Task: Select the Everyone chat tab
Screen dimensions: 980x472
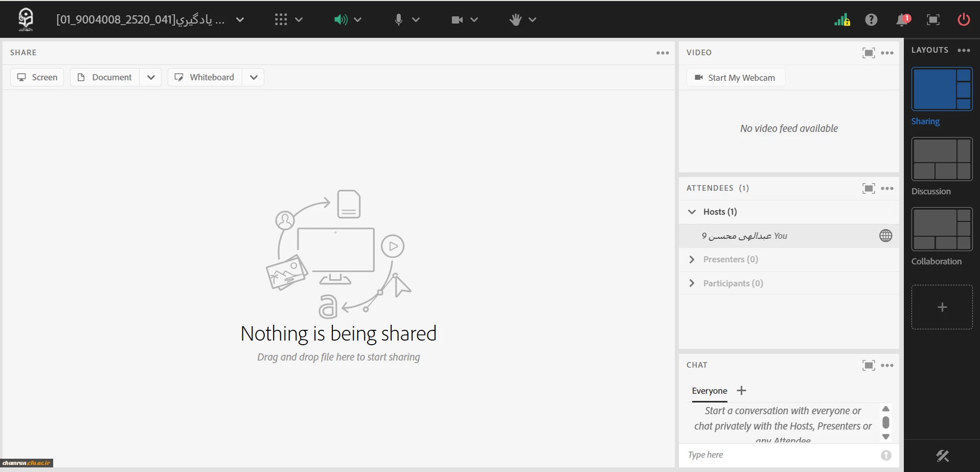Action: (x=709, y=391)
